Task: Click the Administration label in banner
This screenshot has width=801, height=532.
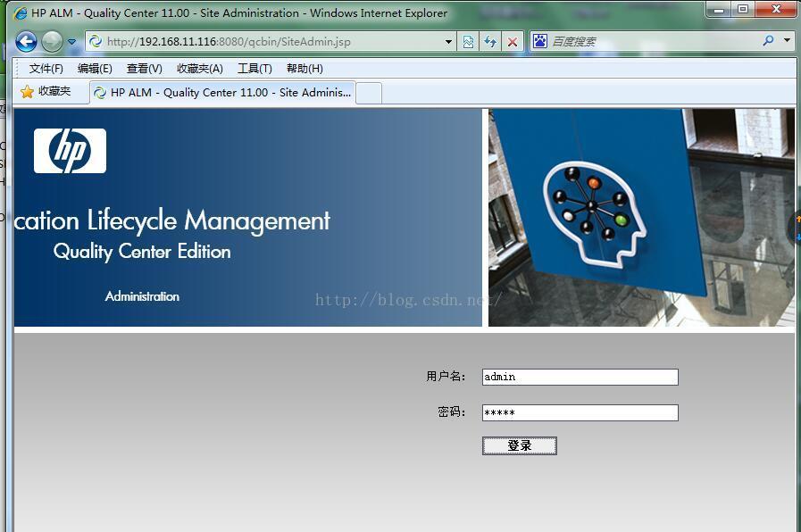Action: click(142, 296)
